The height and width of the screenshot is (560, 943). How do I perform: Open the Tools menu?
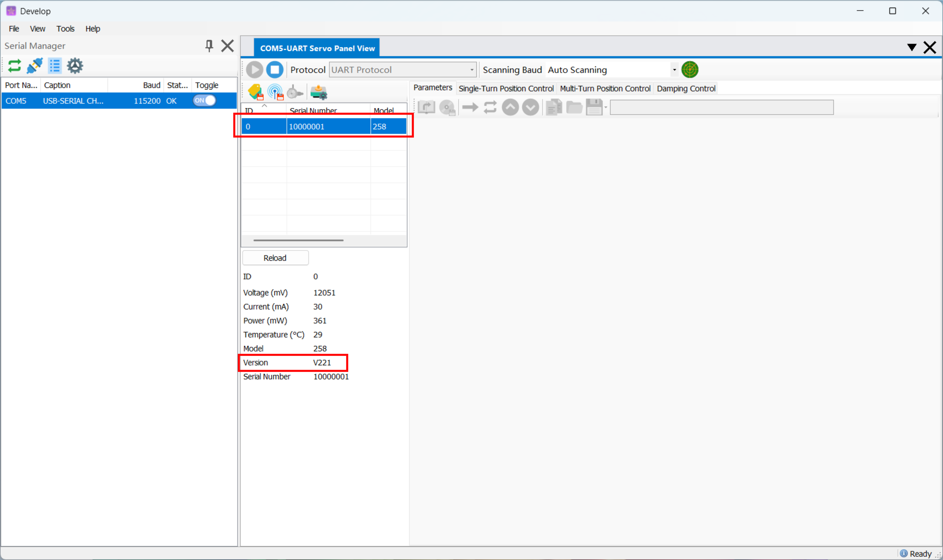pos(65,29)
